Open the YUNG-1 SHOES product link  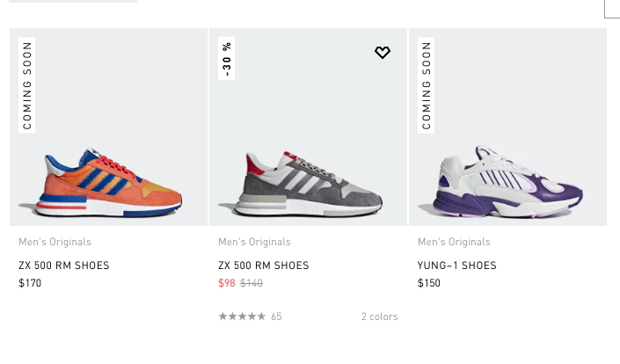click(457, 266)
